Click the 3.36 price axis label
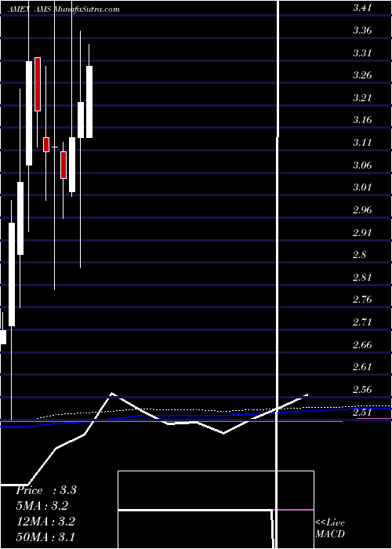 tap(362, 31)
